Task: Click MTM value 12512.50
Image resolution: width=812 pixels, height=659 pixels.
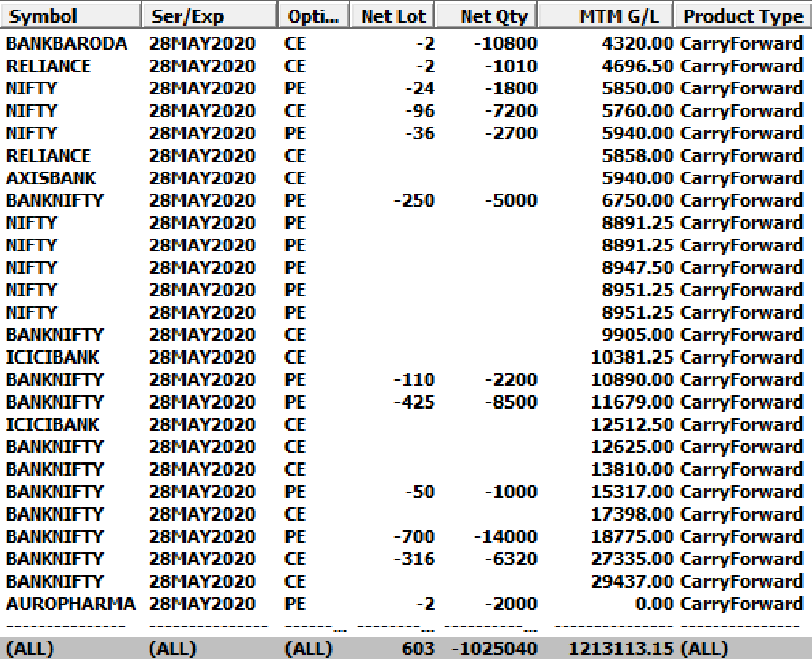Action: (632, 425)
